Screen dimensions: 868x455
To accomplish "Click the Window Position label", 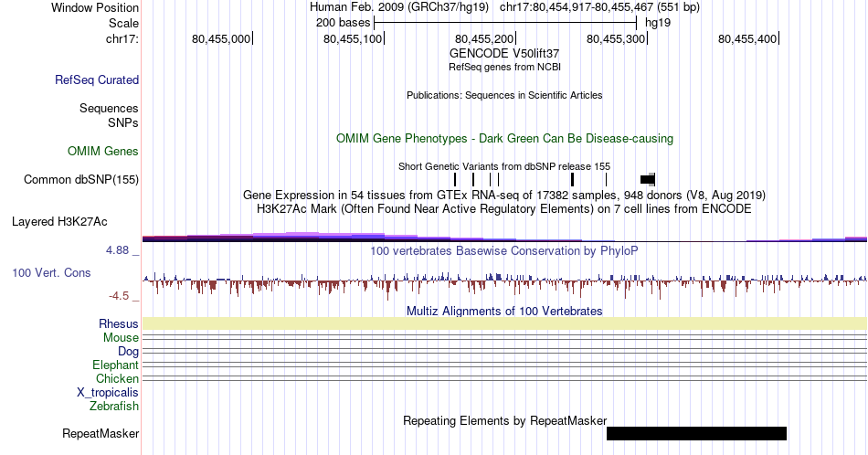I will (x=95, y=7).
